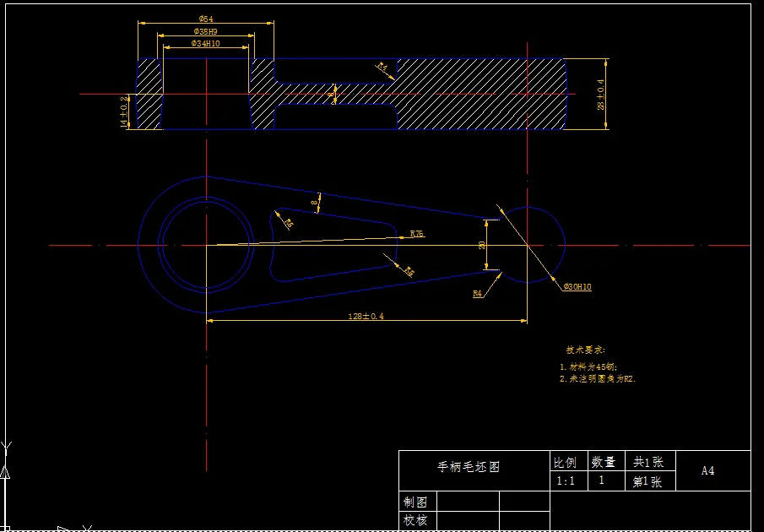Select the R4 leader in the plan view
Viewport: 764px width, 532px height.
pos(477,294)
